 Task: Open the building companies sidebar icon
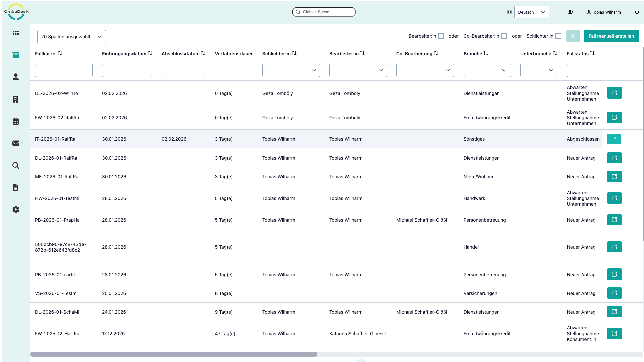(x=16, y=99)
